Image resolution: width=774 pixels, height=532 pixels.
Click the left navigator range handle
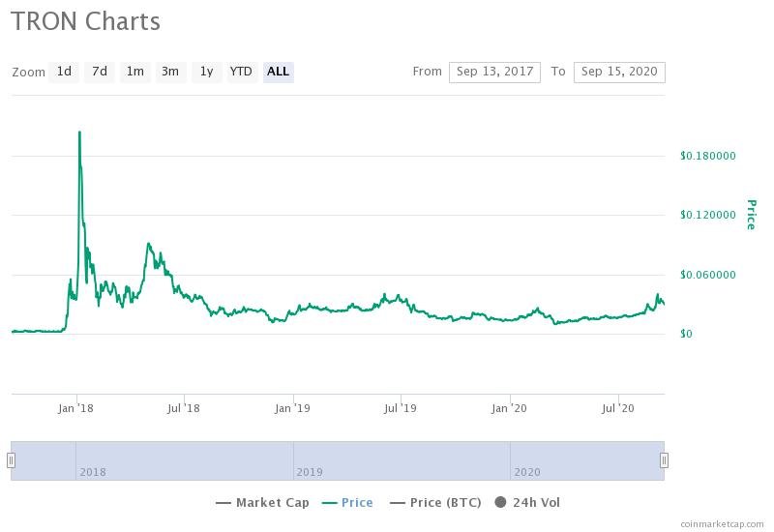coord(11,460)
